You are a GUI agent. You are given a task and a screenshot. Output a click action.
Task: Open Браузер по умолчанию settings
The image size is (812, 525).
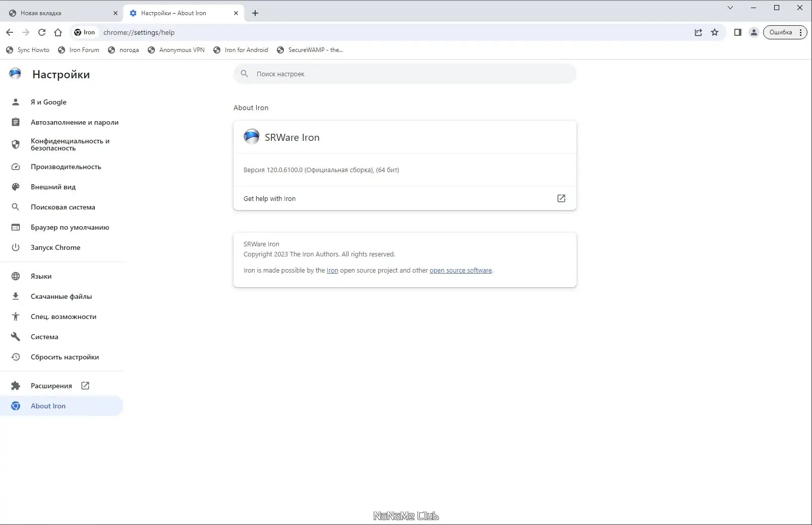(x=62, y=227)
